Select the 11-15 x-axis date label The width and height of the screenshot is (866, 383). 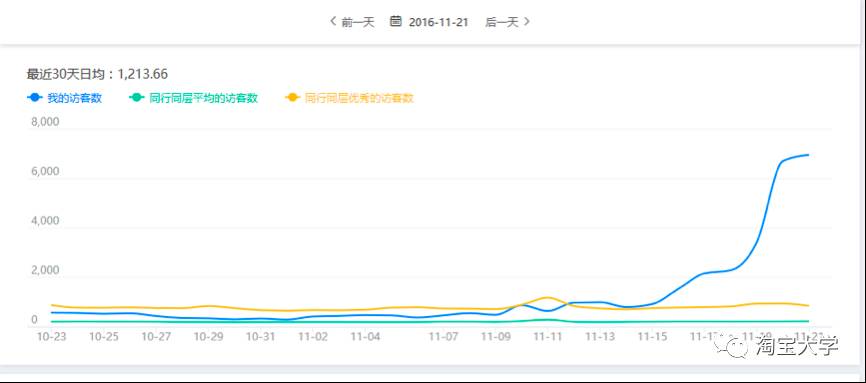pos(653,336)
